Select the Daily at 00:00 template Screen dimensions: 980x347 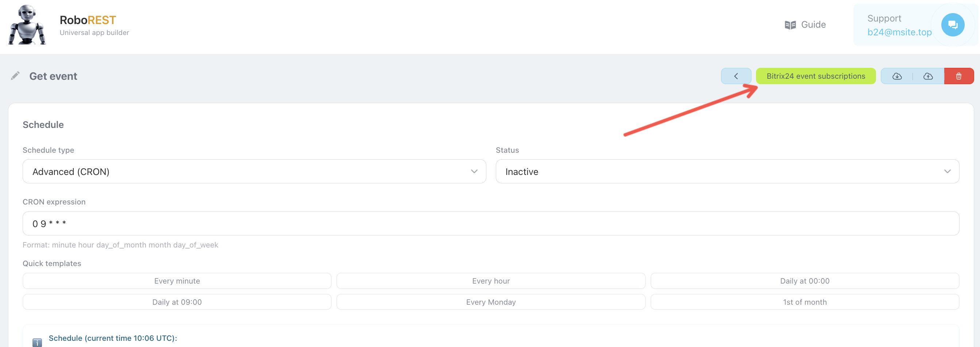coord(804,281)
